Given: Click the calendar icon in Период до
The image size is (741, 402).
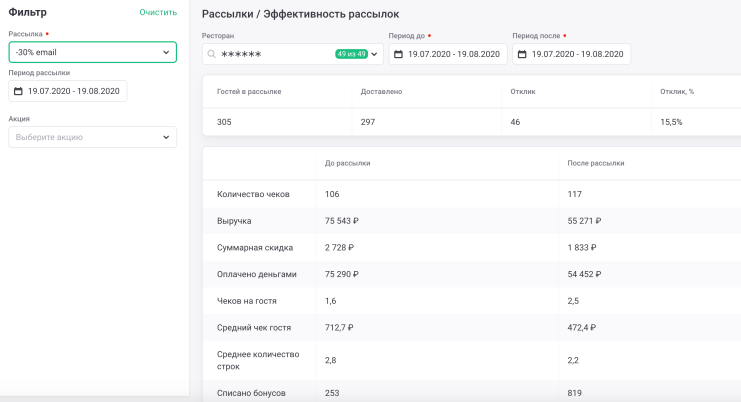Looking at the screenshot, I should (398, 54).
